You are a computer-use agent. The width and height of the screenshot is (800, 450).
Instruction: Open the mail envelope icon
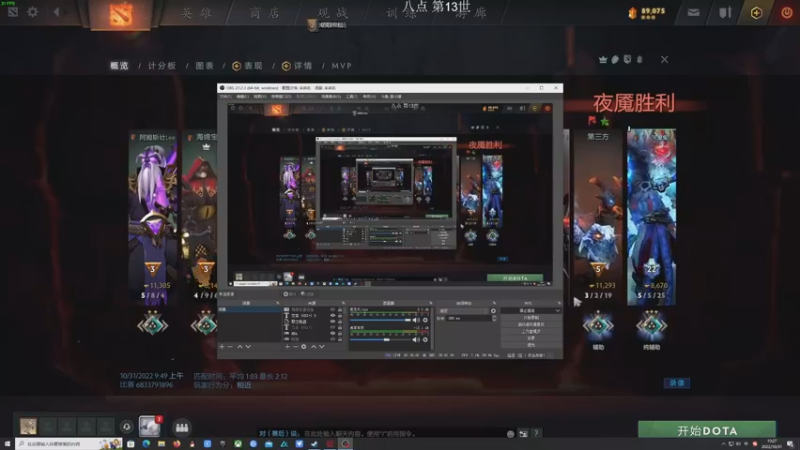point(693,12)
